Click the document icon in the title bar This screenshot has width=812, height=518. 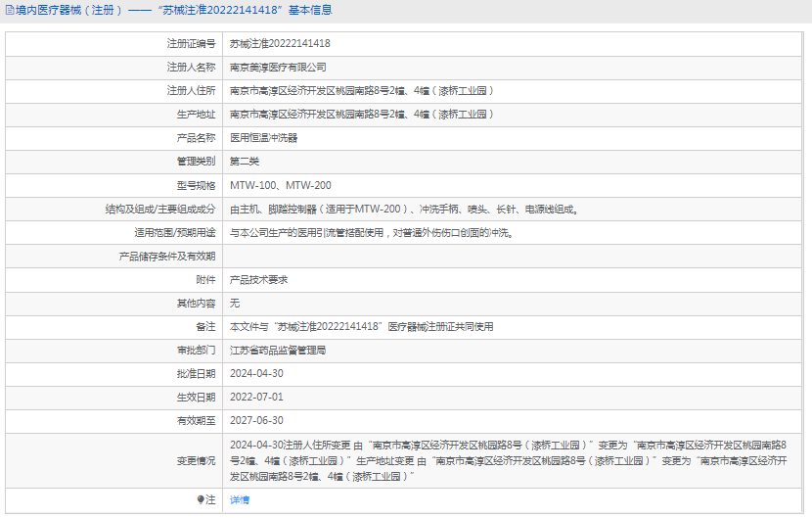(x=10, y=10)
